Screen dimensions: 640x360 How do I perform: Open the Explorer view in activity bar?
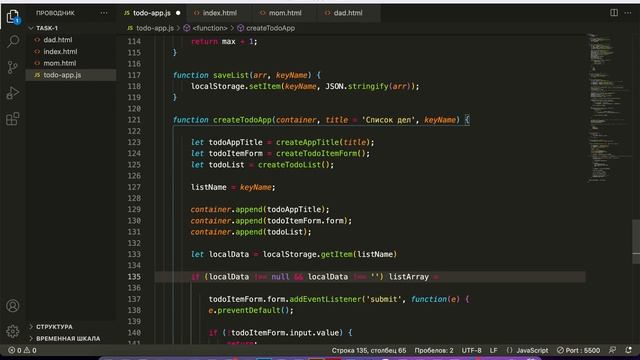coord(13,17)
